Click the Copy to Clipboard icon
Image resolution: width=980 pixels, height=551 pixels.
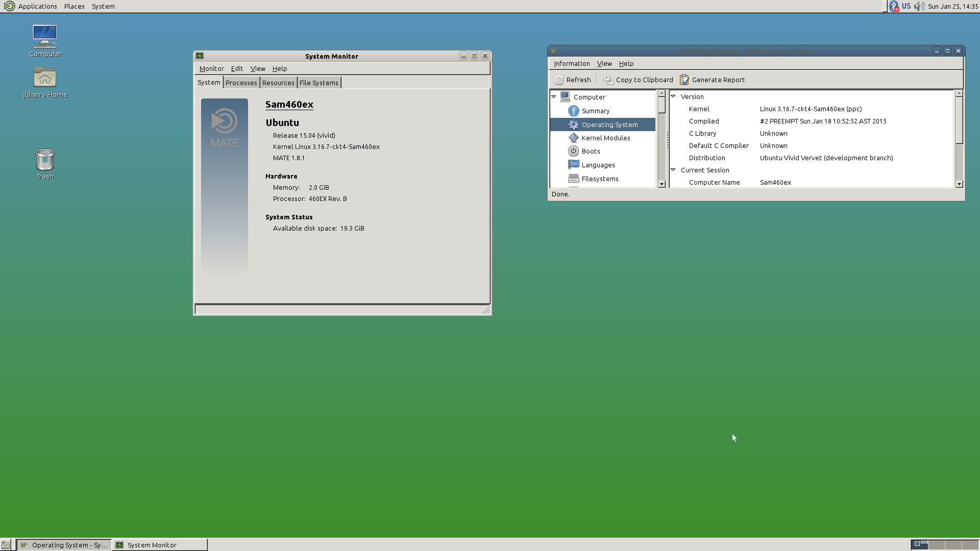tap(608, 80)
